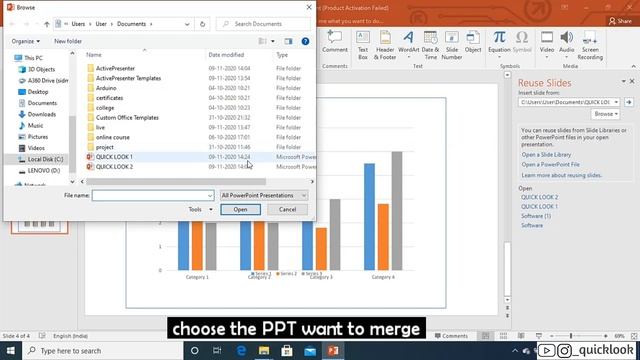Close the Reuse Slides pane
Image resolution: width=640 pixels, height=360 pixels.
(x=632, y=81)
